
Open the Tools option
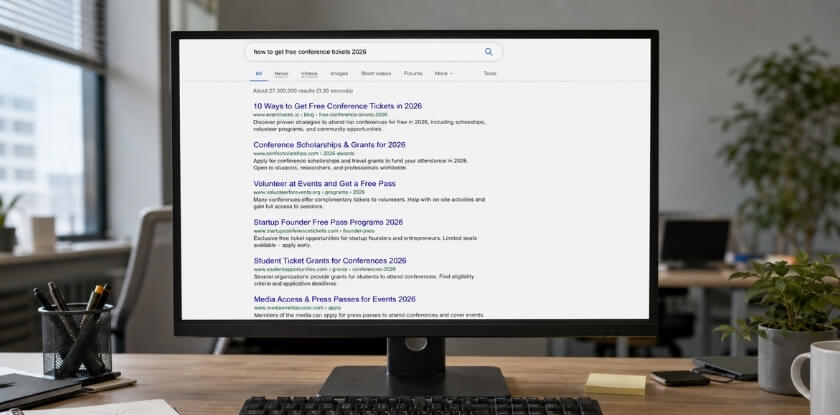tap(490, 74)
